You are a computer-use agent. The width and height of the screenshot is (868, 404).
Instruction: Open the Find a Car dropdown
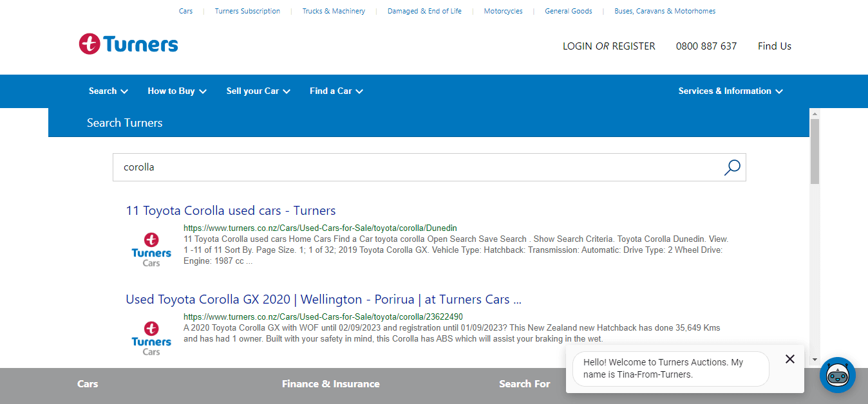coord(335,91)
